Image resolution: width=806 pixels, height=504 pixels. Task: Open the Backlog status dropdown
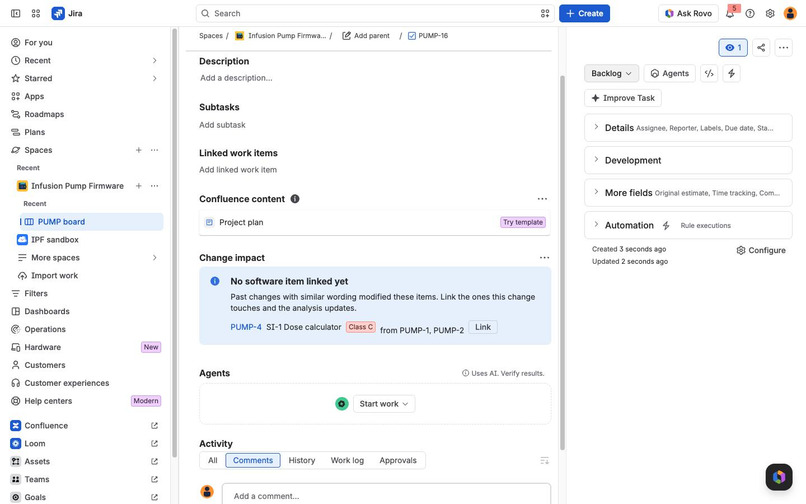611,74
